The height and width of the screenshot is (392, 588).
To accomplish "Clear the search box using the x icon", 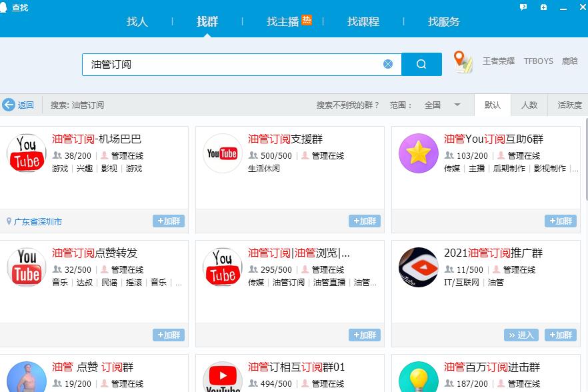I will point(388,64).
